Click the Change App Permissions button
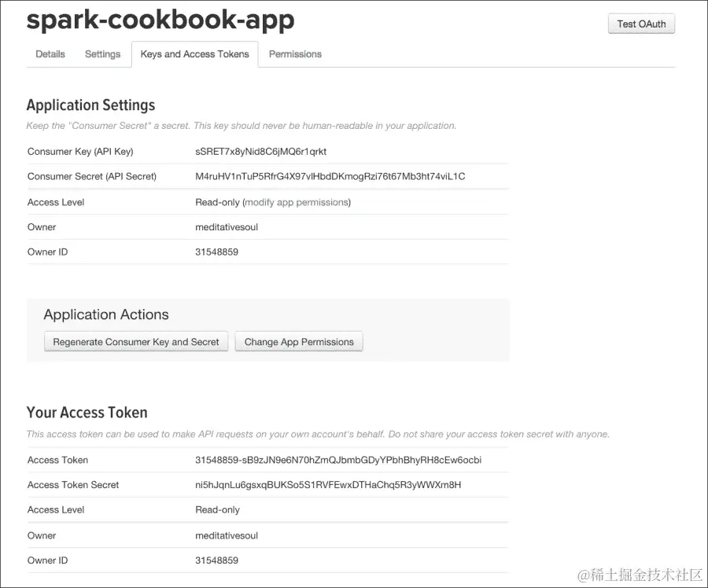This screenshot has width=708, height=588. pyautogui.click(x=299, y=342)
